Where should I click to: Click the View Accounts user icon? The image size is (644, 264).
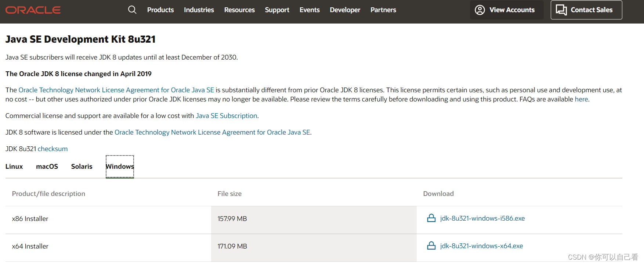pos(480,10)
